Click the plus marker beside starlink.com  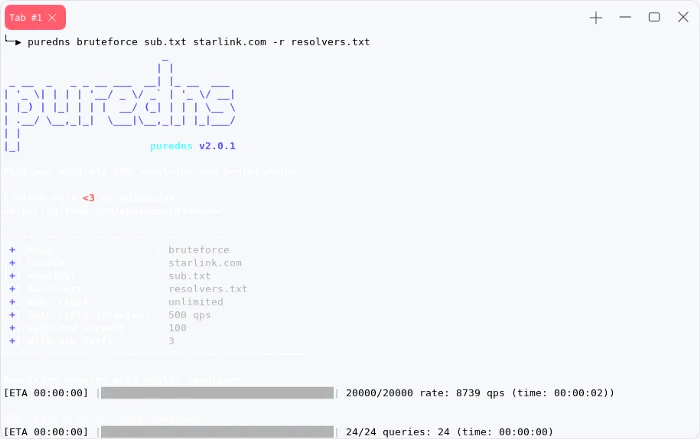click(x=12, y=263)
